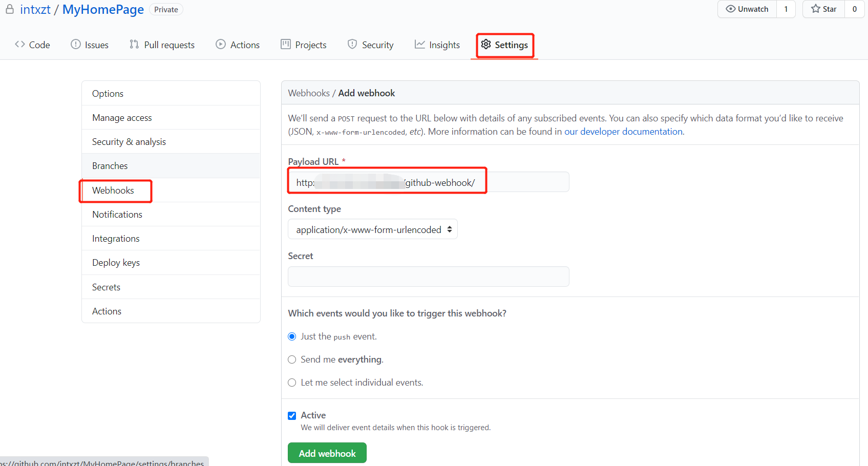Click the Secret input field
868x466 pixels.
429,277
